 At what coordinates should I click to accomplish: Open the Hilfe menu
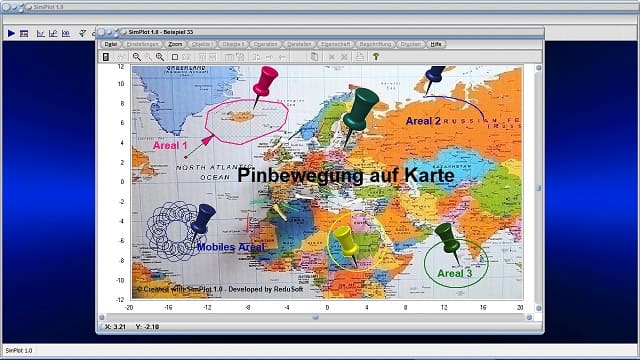tap(436, 44)
